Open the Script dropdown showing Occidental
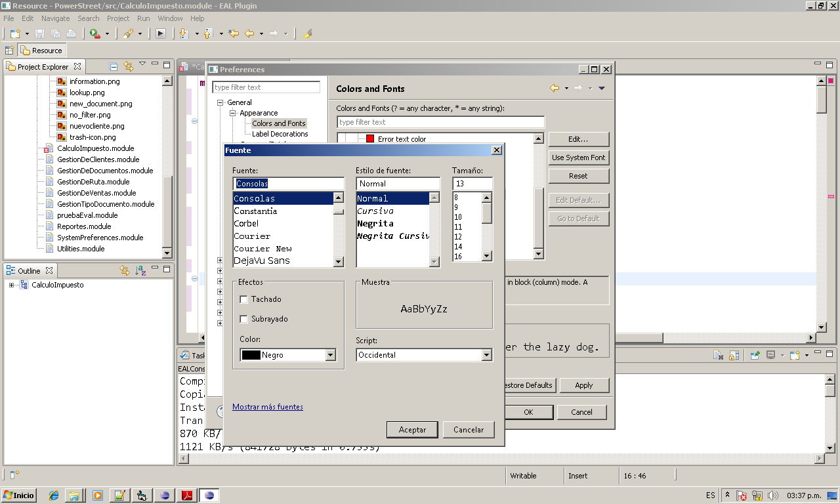Viewport: 840px width, 504px height. [486, 355]
